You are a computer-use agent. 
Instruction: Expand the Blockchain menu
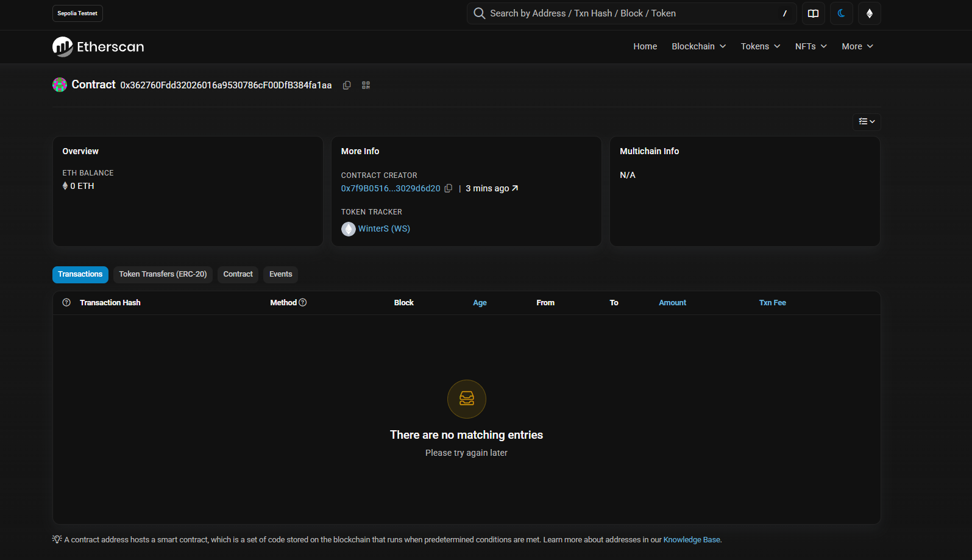699,47
